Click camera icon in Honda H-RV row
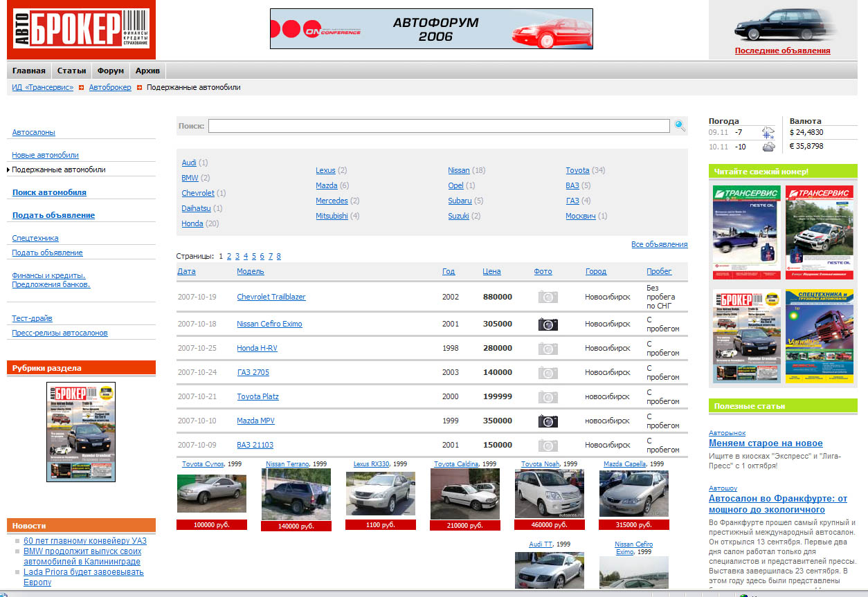868x597 pixels. 548,349
